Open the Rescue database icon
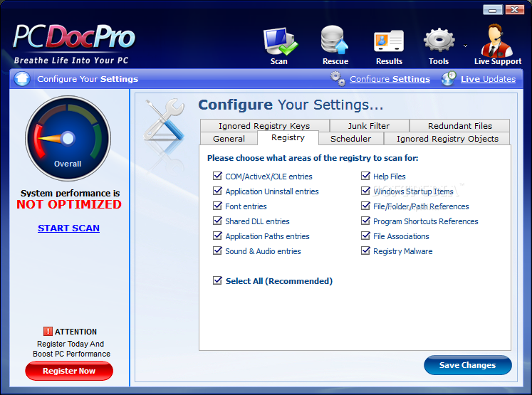This screenshot has width=532, height=395. (x=335, y=40)
